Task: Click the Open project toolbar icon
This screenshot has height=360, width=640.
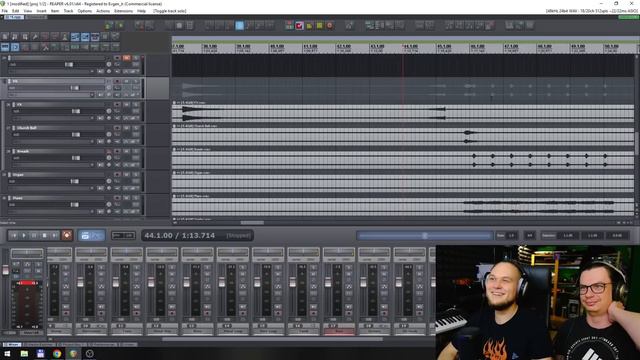Action: pos(15,37)
